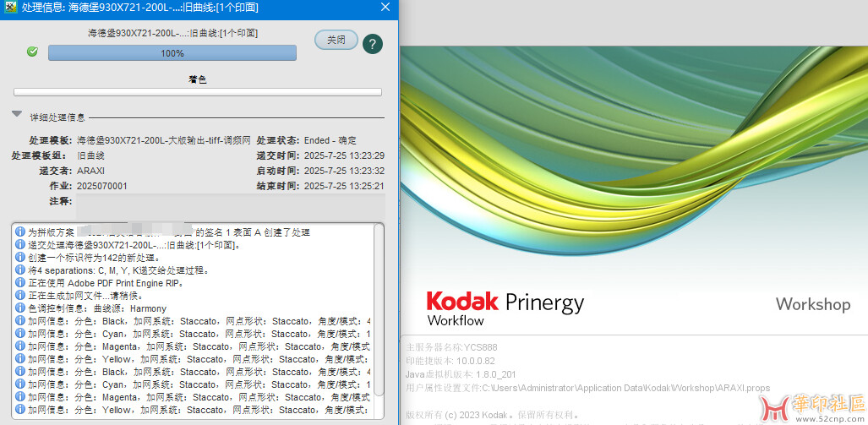Click the 递交者 value ARAXI

90,171
